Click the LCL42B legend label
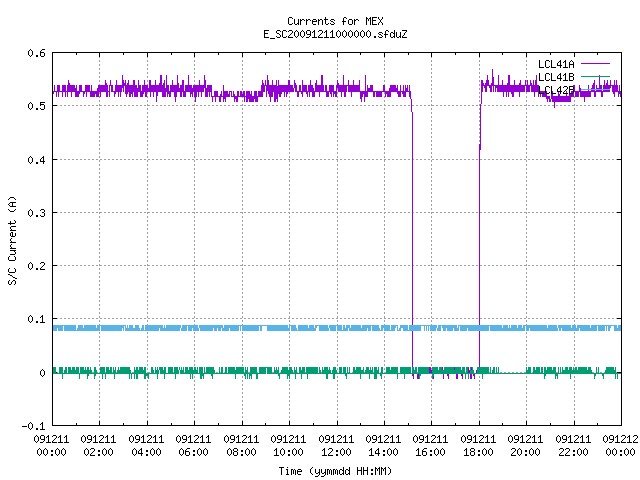The image size is (640, 480). 556,90
